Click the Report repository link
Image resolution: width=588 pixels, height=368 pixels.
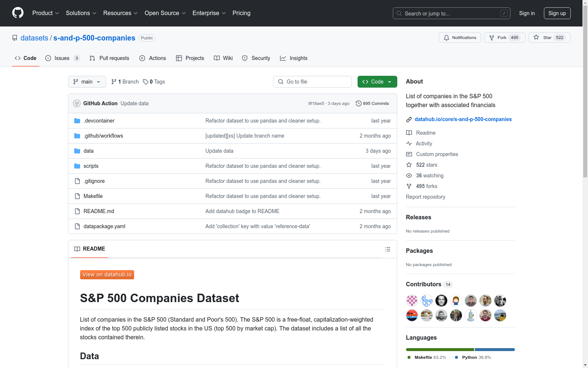coord(426,197)
